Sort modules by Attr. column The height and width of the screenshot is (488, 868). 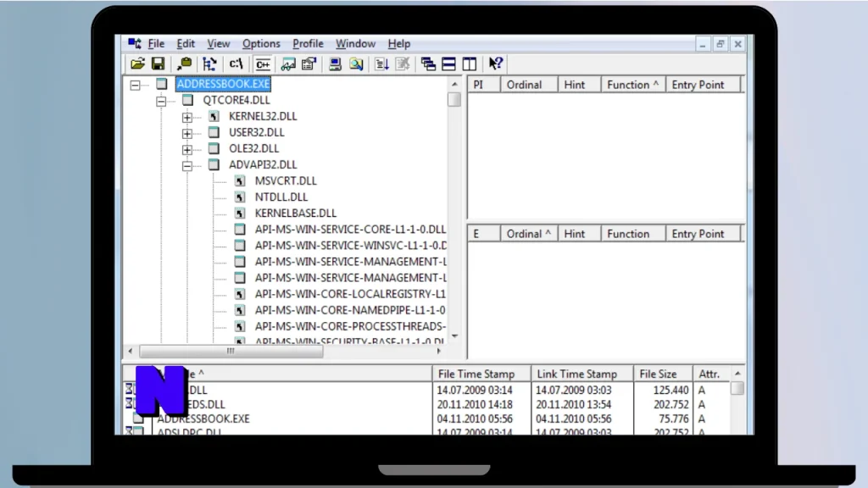click(x=712, y=374)
